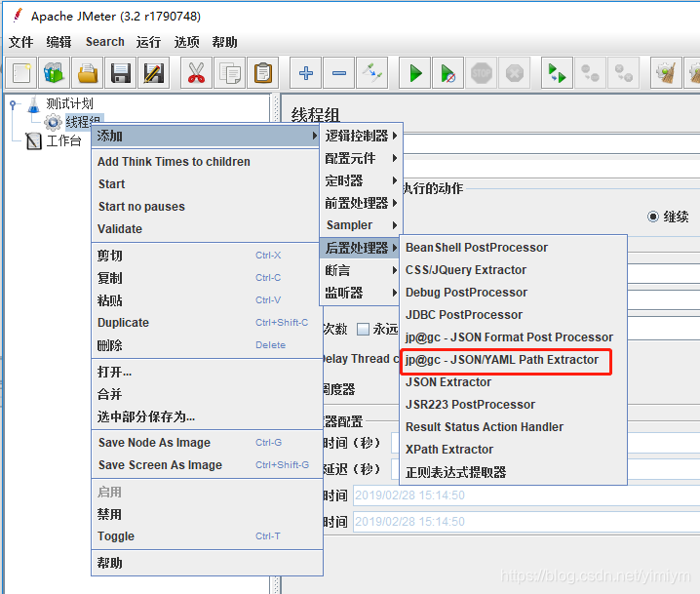Open the Templates toolbar icon

tap(55, 73)
